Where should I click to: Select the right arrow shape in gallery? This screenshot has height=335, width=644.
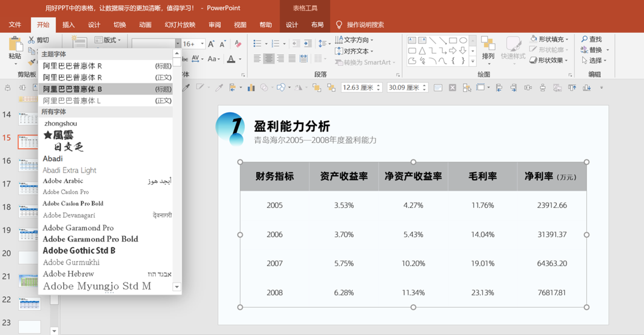pyautogui.click(x=453, y=51)
